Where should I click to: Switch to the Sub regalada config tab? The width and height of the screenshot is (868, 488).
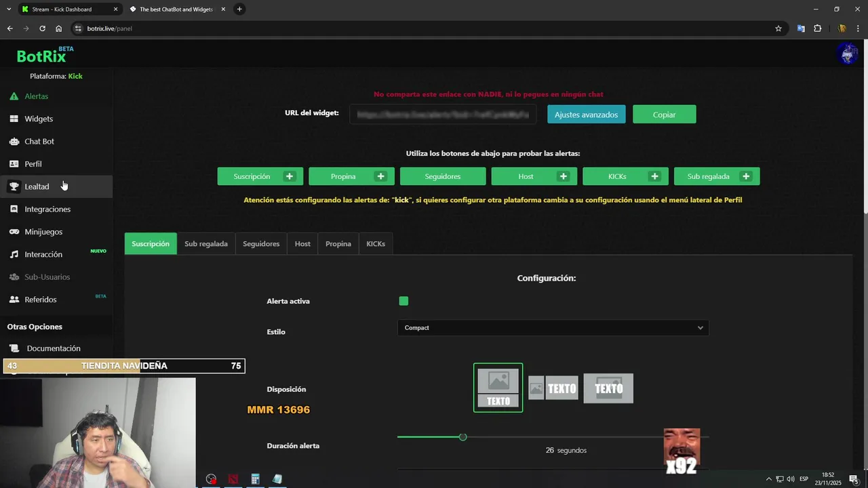coord(206,243)
